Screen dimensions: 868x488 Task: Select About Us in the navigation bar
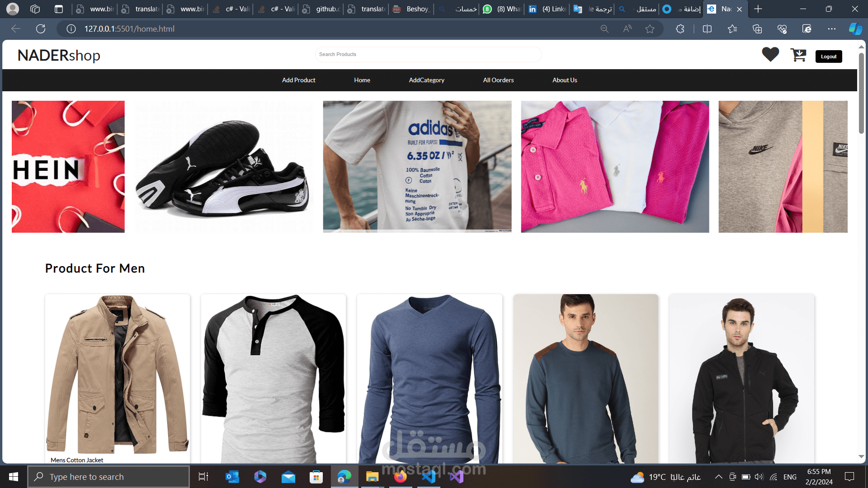pyautogui.click(x=565, y=80)
